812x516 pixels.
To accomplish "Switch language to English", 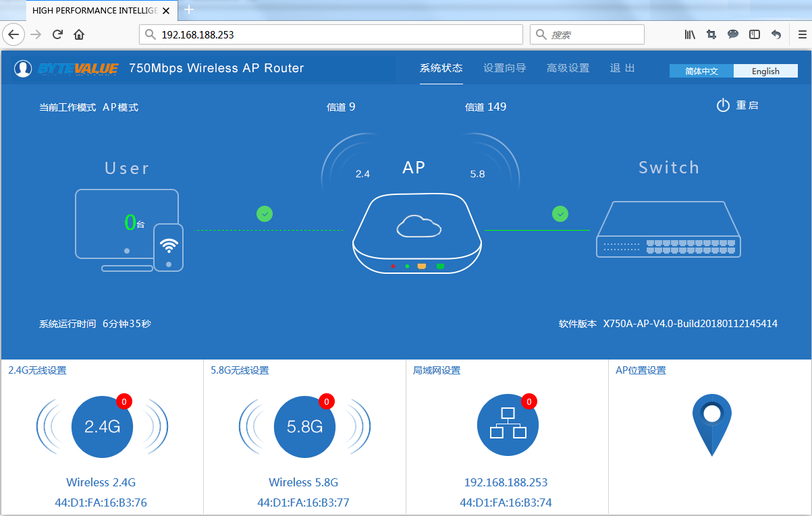I will pos(765,71).
